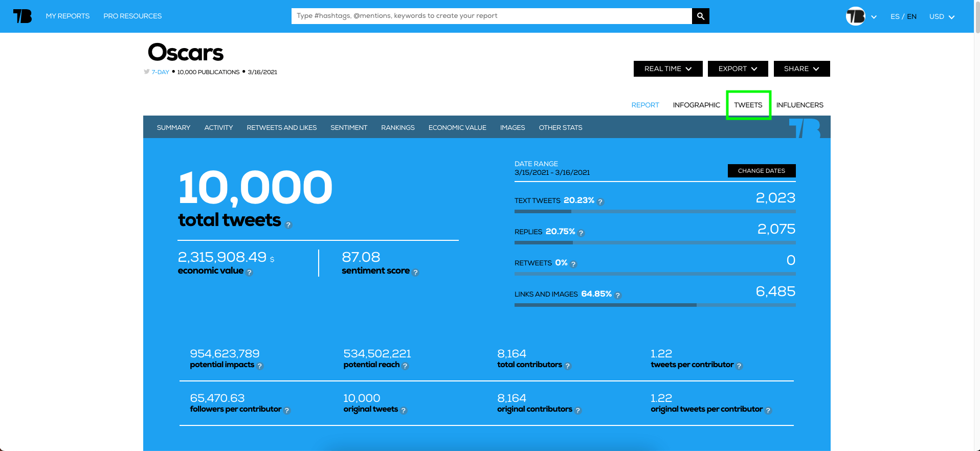Open MY REPORTS link
The image size is (980, 451).
(x=68, y=16)
